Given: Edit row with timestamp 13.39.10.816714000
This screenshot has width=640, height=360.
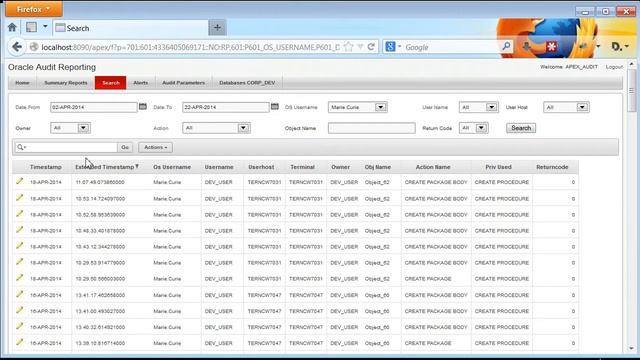Looking at the screenshot, I should 19,342.
